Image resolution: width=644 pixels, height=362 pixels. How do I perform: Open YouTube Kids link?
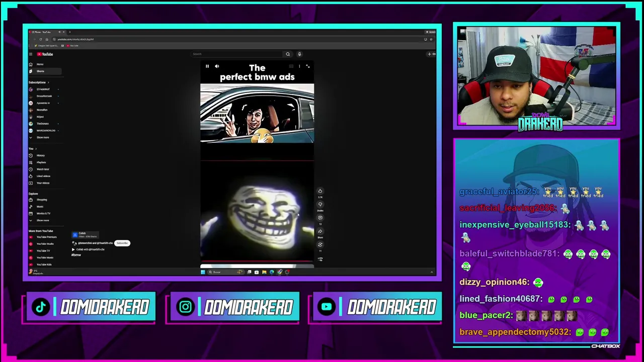tap(44, 264)
